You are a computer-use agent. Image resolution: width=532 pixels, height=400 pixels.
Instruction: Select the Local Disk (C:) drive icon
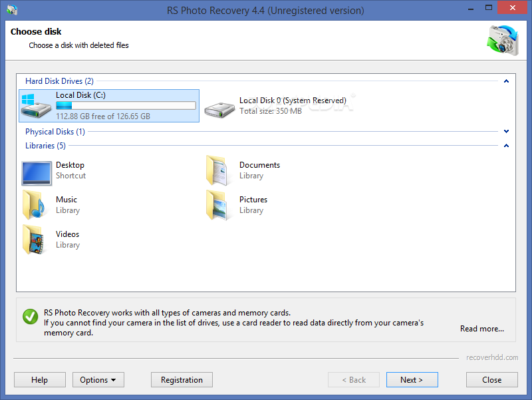36,106
